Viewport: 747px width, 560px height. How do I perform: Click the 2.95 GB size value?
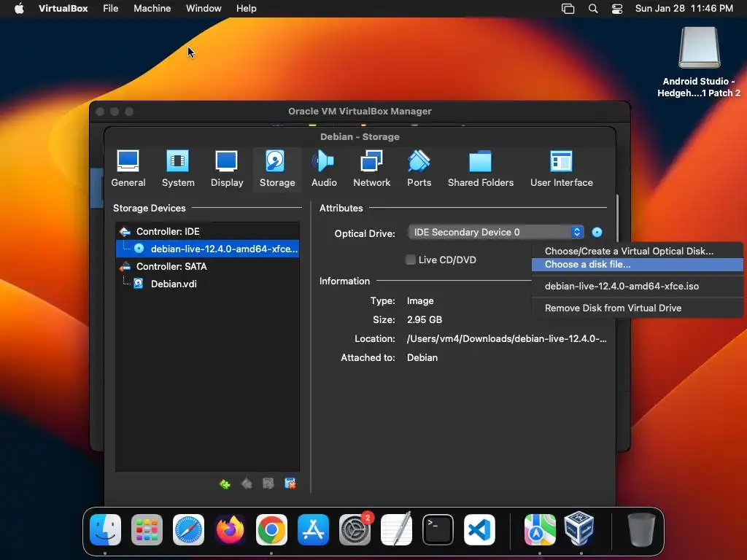425,319
